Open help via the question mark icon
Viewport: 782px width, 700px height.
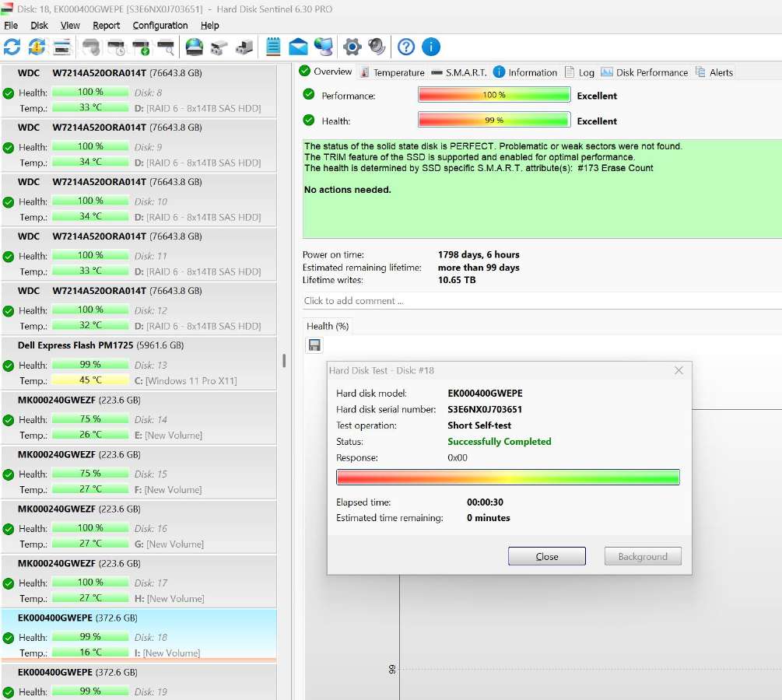[x=406, y=47]
